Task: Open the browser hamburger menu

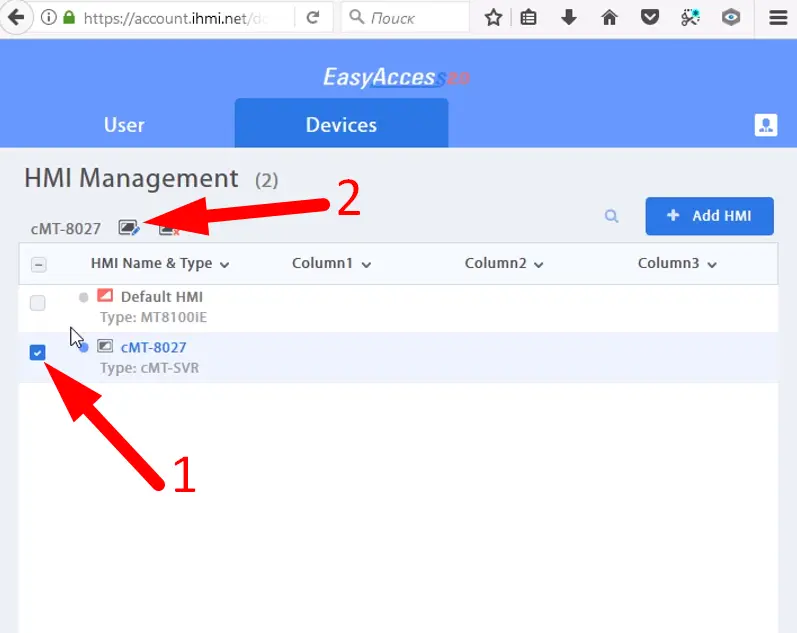Action: [x=778, y=18]
